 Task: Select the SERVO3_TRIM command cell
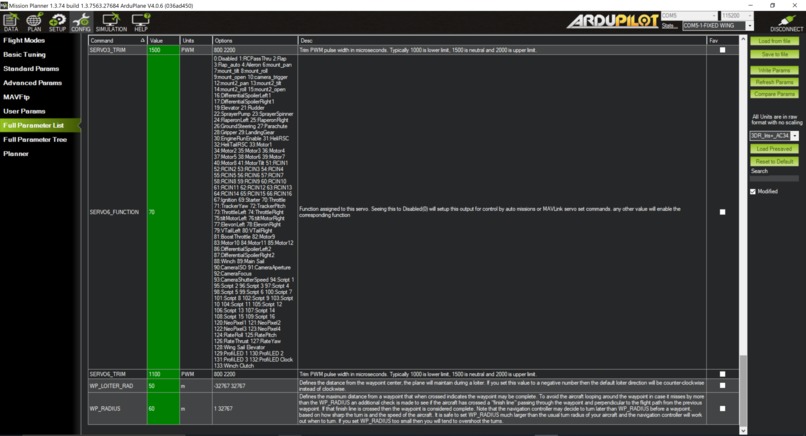[x=118, y=50]
